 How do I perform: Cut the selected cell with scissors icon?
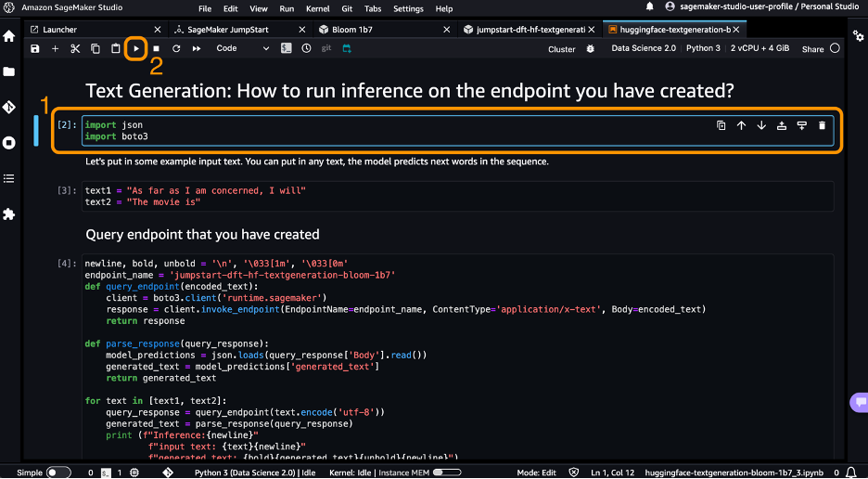coord(76,48)
